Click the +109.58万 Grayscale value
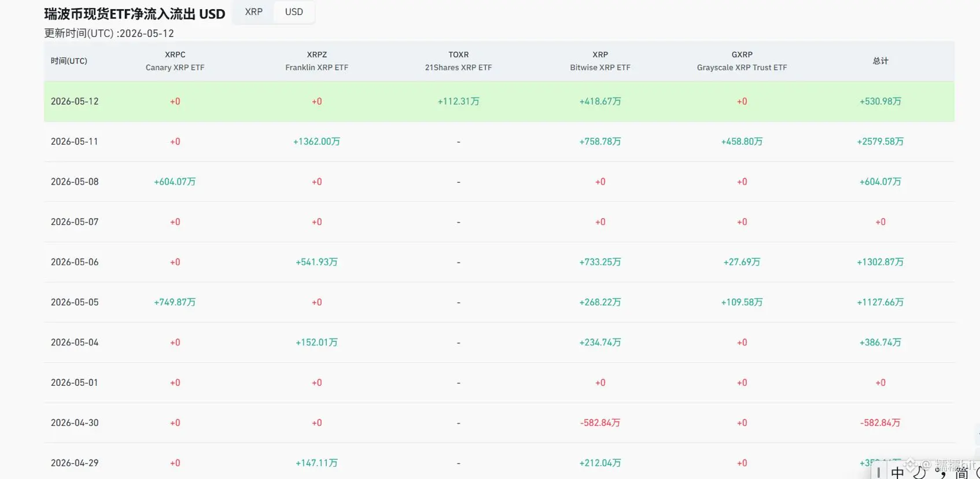 (742, 302)
